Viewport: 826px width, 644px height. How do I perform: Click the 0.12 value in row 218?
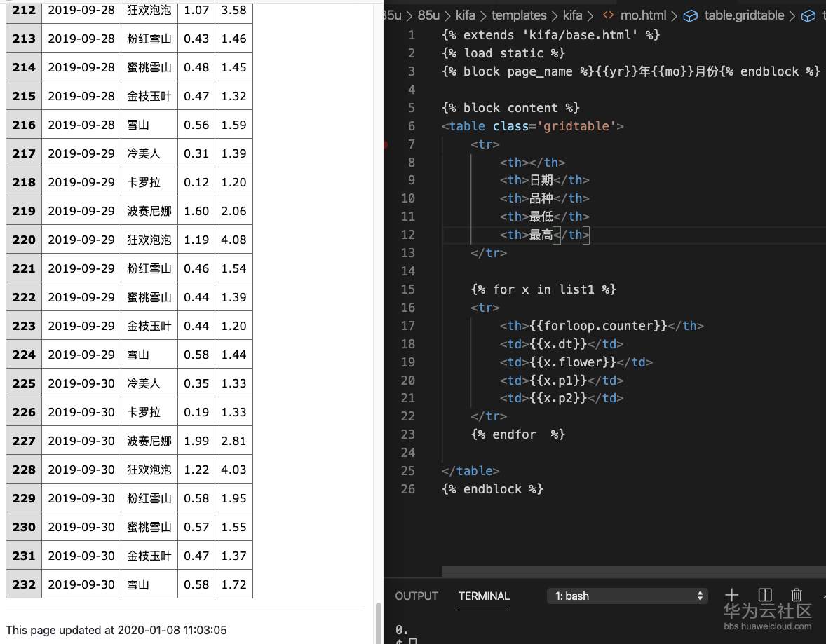pos(196,182)
